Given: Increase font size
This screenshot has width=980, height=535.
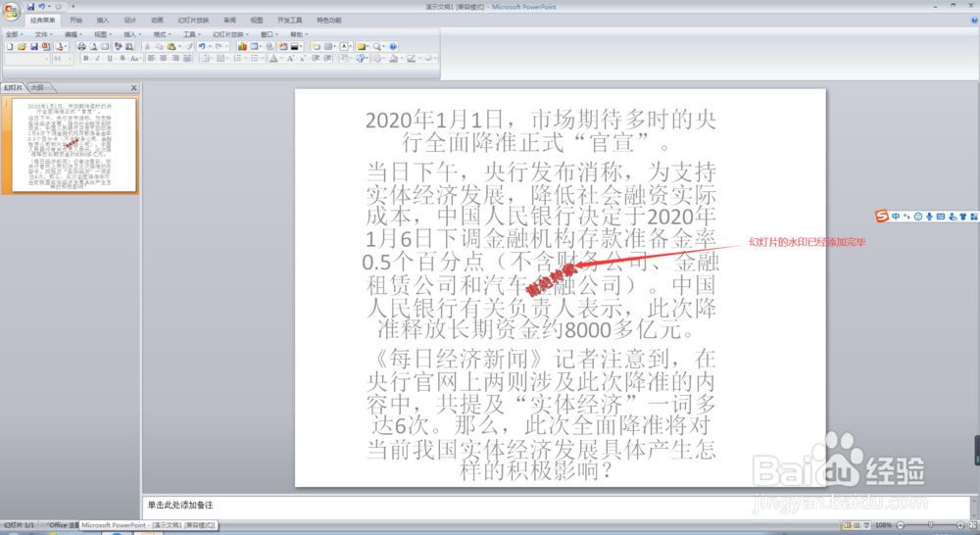Looking at the screenshot, I should 290,58.
